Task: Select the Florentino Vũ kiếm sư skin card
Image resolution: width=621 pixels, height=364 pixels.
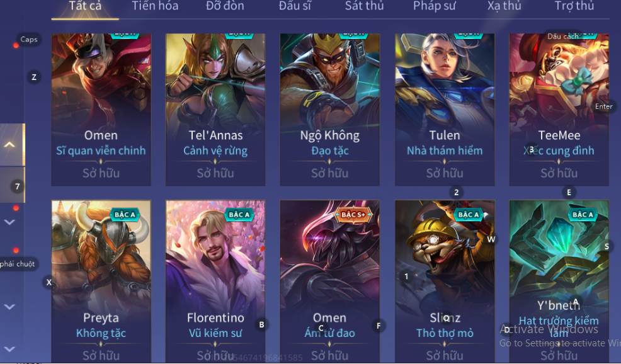Action: coord(215,282)
